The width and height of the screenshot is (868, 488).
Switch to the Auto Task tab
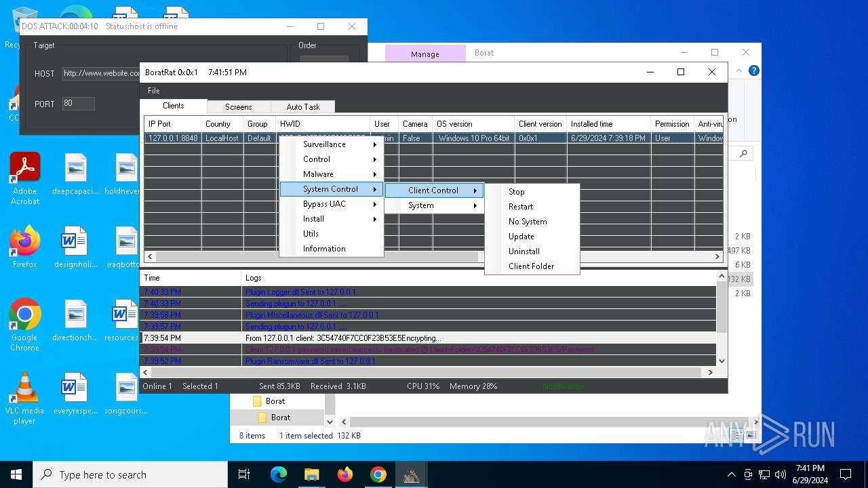(303, 106)
